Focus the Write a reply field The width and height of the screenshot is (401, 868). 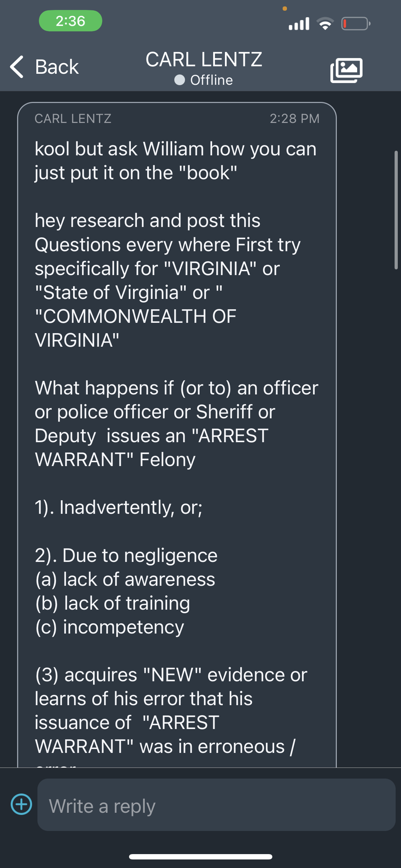tap(216, 805)
